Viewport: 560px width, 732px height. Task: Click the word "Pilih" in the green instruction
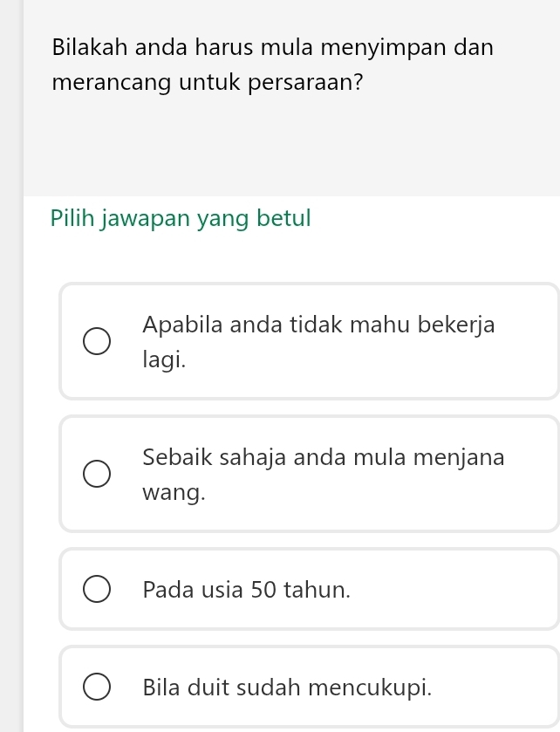tap(72, 217)
